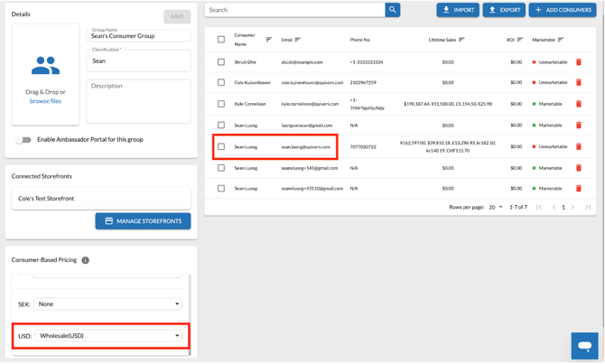Click the Manage Storefronts button

pyautogui.click(x=143, y=221)
